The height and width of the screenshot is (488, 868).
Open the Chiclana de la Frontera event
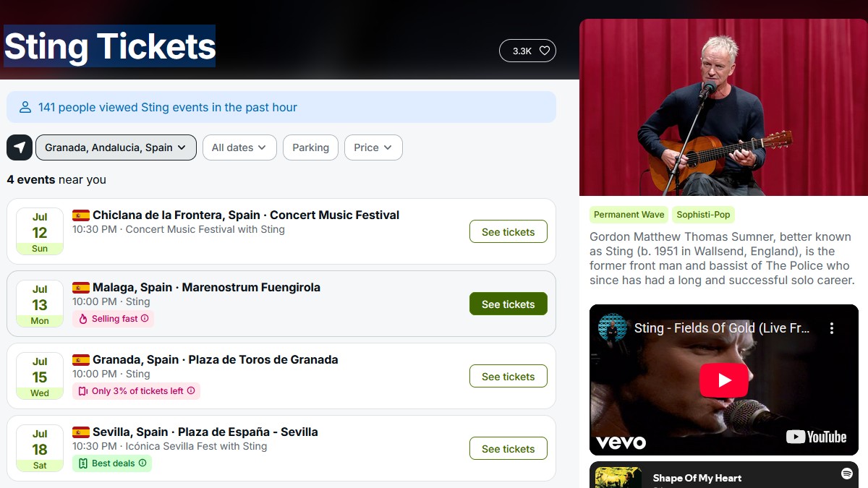(x=246, y=215)
